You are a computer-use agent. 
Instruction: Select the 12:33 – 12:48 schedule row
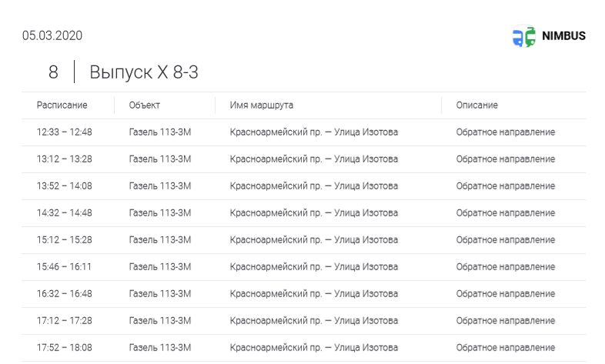click(x=65, y=132)
